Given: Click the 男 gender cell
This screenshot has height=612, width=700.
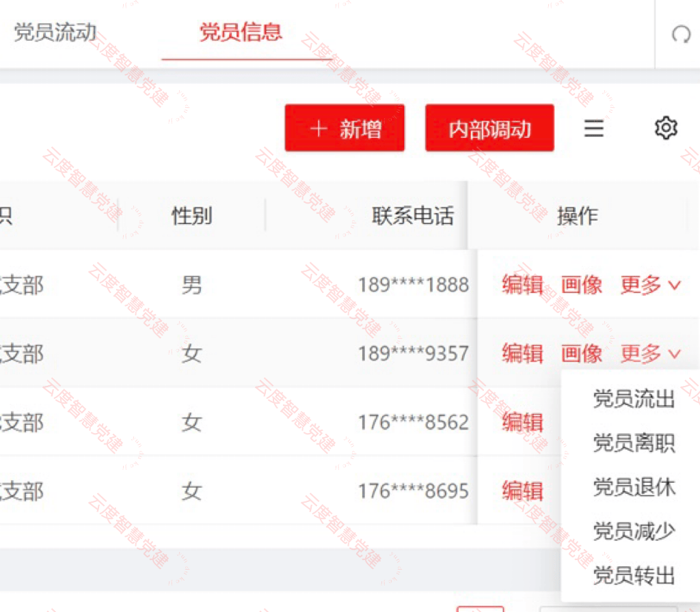Looking at the screenshot, I should tap(192, 285).
